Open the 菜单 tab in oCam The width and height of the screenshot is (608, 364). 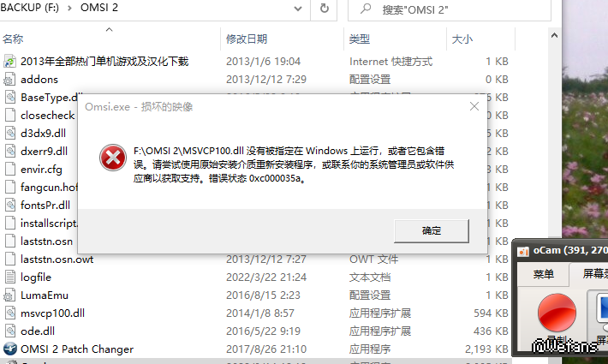click(x=543, y=274)
